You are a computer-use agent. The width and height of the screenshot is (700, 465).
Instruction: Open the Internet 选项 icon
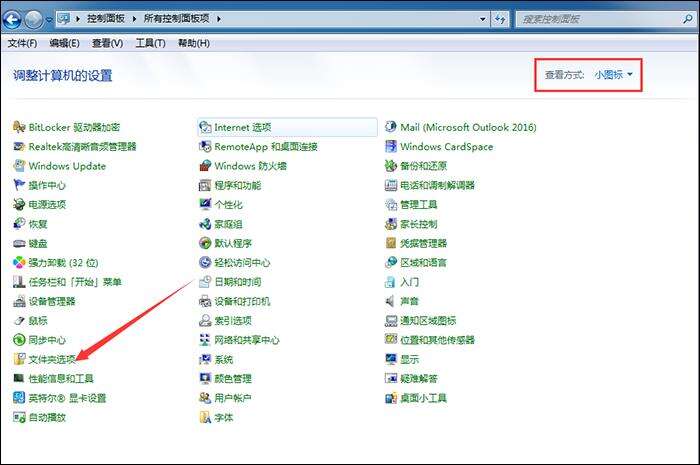pos(205,128)
